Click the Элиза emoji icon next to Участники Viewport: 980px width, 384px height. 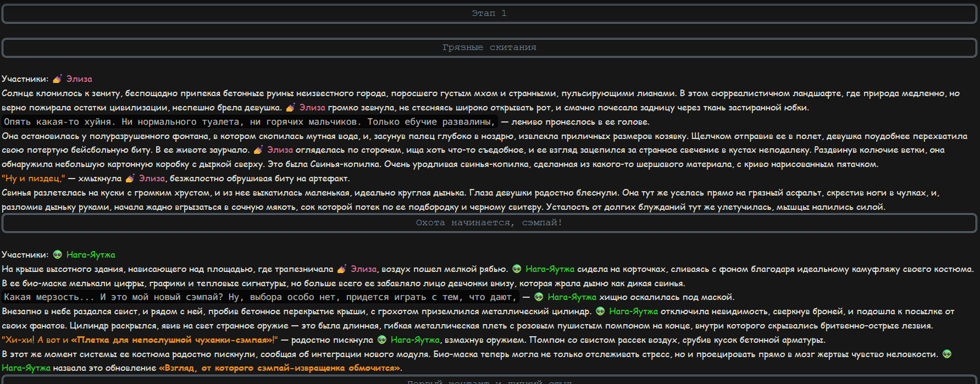57,79
